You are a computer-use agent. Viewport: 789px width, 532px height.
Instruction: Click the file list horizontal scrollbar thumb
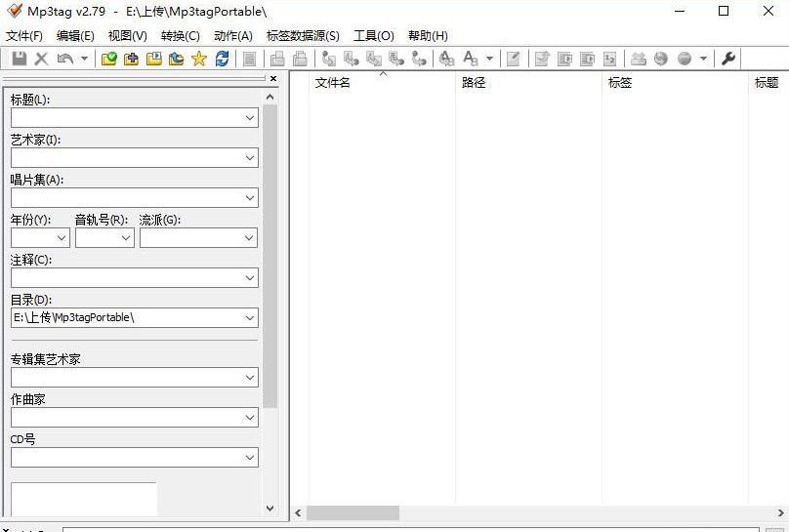353,512
